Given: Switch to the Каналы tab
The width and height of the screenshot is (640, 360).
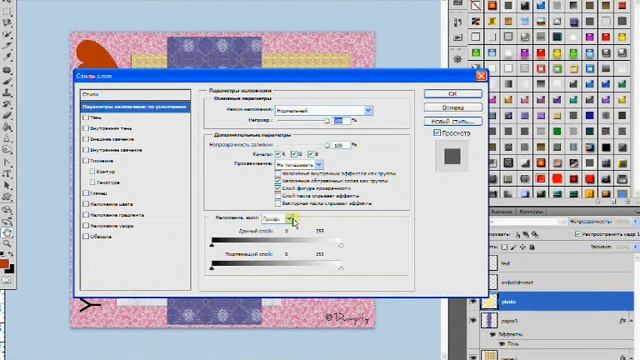Looking at the screenshot, I should (x=501, y=212).
